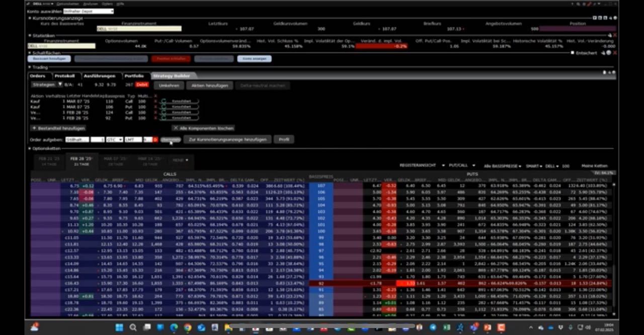Remove the 110 Call leg with red X
The image size is (644, 335).
[156, 101]
